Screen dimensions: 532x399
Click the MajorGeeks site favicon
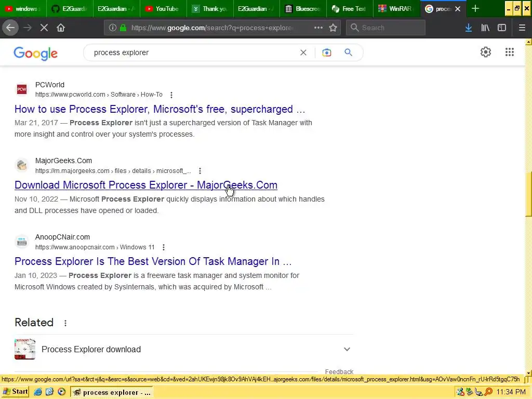22,165
